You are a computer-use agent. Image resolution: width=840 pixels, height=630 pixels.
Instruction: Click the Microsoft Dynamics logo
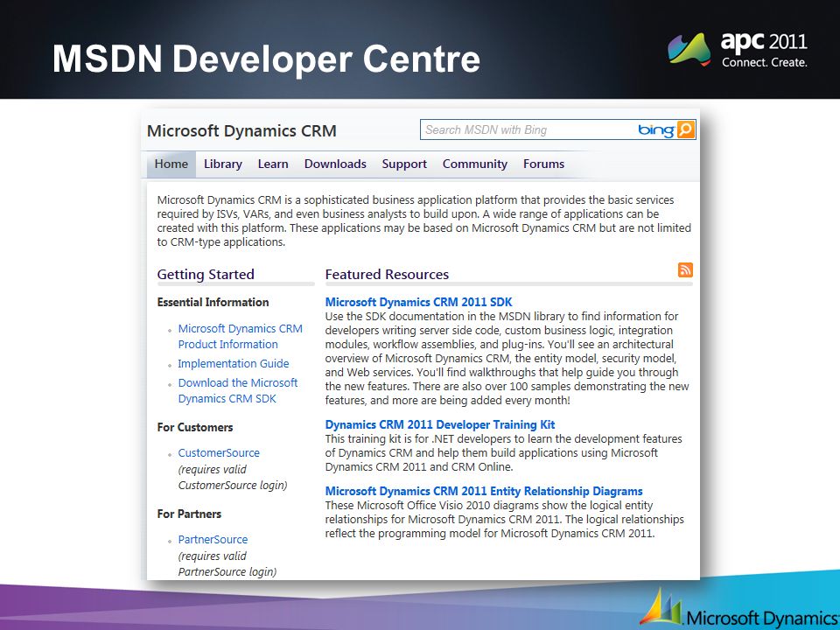(x=739, y=608)
